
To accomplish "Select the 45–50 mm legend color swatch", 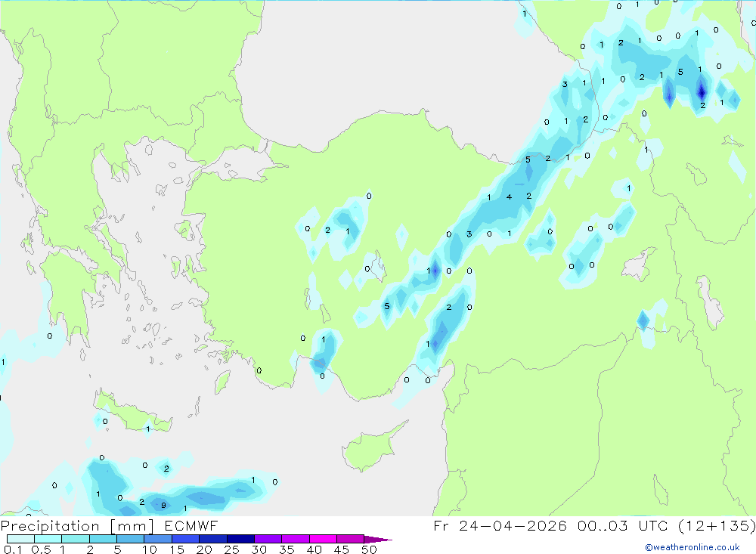I will [x=351, y=539].
